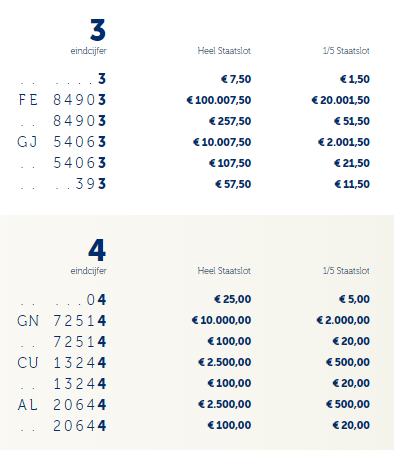Screen dimensions: 394x450
Task: Select lot number CU 13244
Action: [x=62, y=363]
